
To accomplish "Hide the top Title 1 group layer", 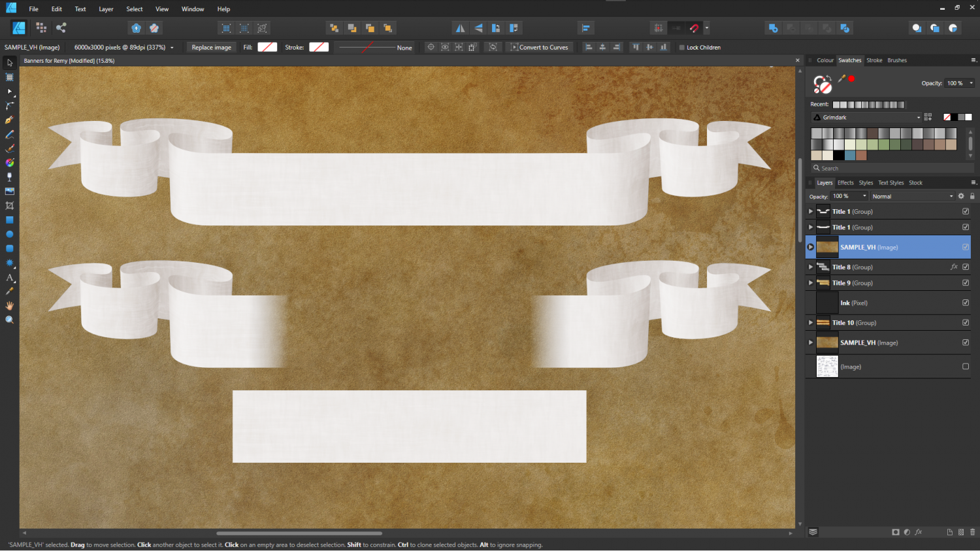I will (966, 211).
